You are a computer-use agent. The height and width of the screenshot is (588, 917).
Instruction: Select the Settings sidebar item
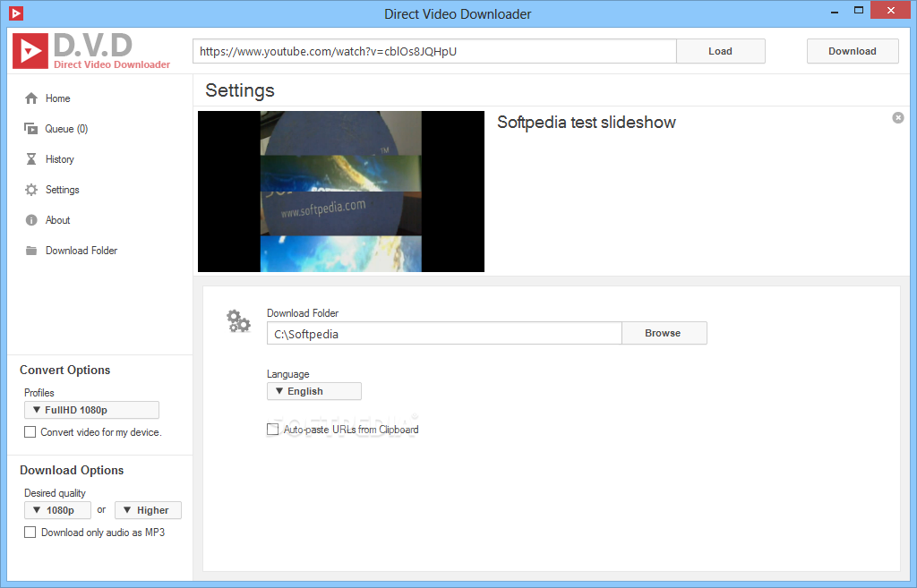(x=62, y=190)
